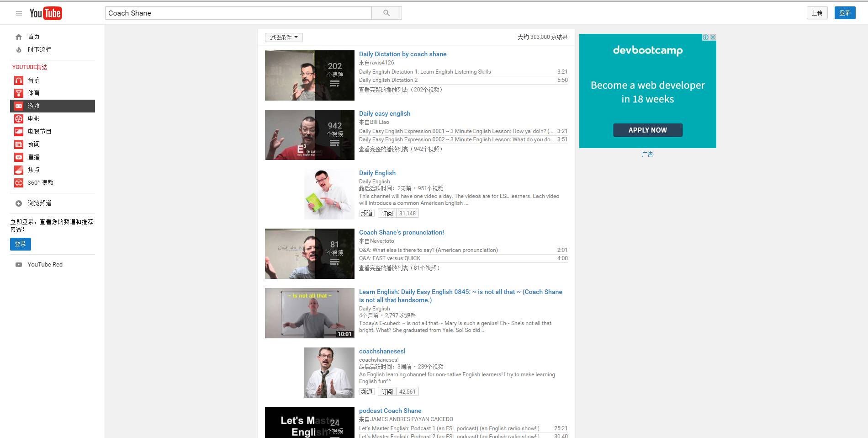This screenshot has width=868, height=438.
Task: View full playlist (202个视频) link
Action: tap(402, 90)
